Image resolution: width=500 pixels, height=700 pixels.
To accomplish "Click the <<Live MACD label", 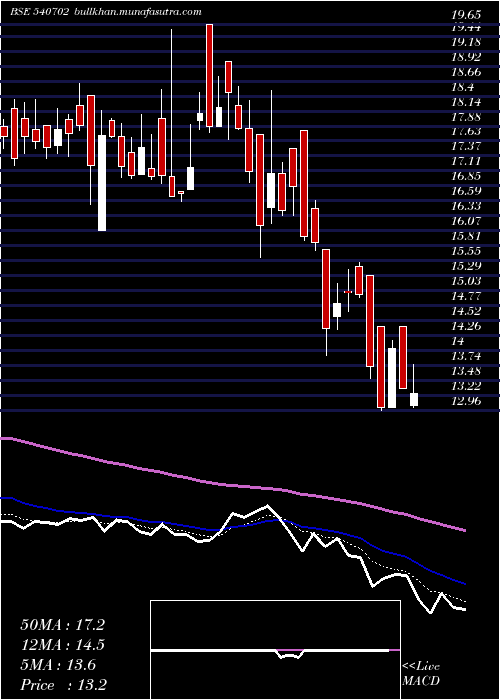I will point(421,674).
